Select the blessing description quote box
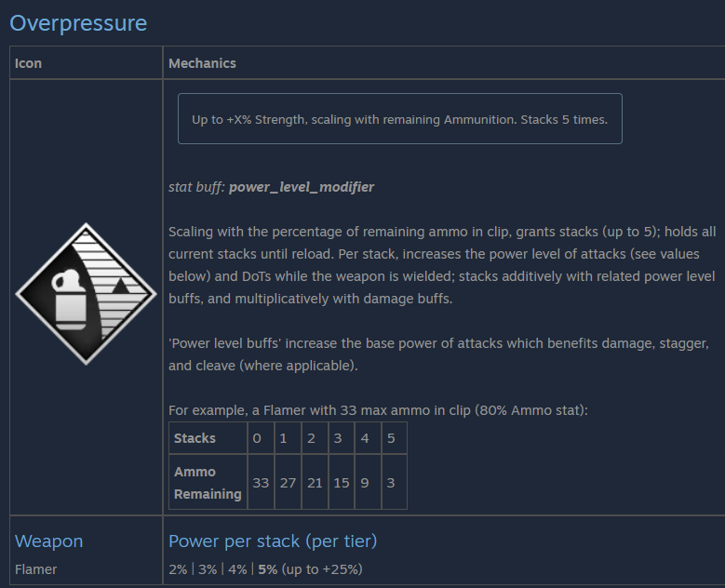The width and height of the screenshot is (725, 588). point(400,119)
